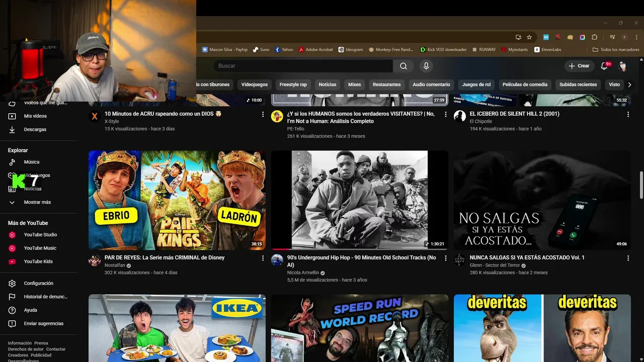Open options menu for 90's Underground Hip Hop video
Image resolution: width=644 pixels, height=362 pixels.
445,258
